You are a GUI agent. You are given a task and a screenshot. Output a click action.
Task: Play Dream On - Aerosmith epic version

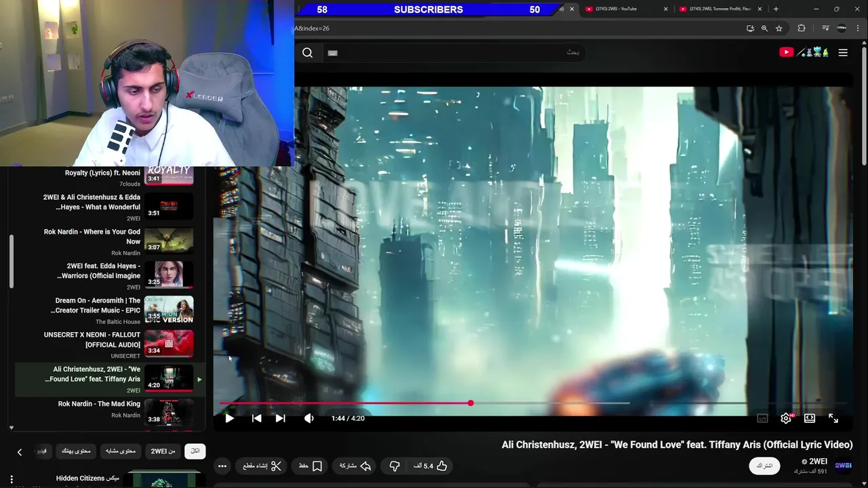click(108, 310)
